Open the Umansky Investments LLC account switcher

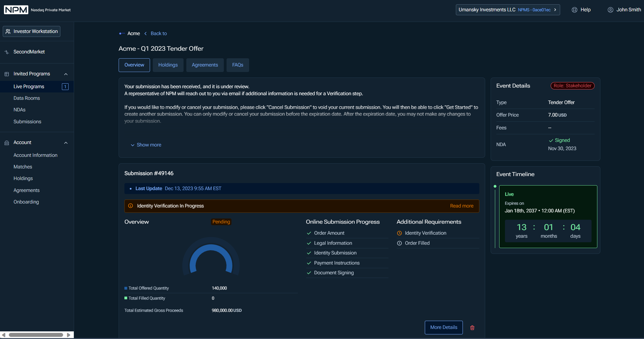coord(508,10)
